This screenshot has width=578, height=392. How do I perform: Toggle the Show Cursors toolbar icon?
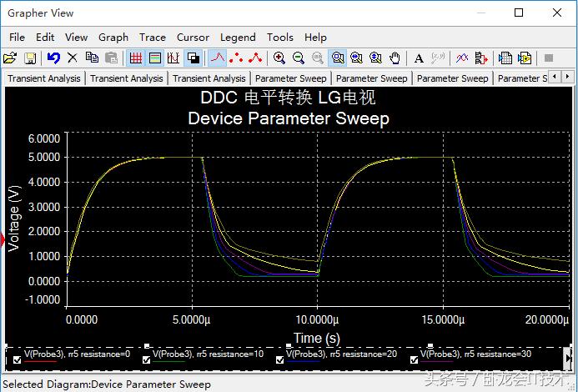click(x=173, y=58)
